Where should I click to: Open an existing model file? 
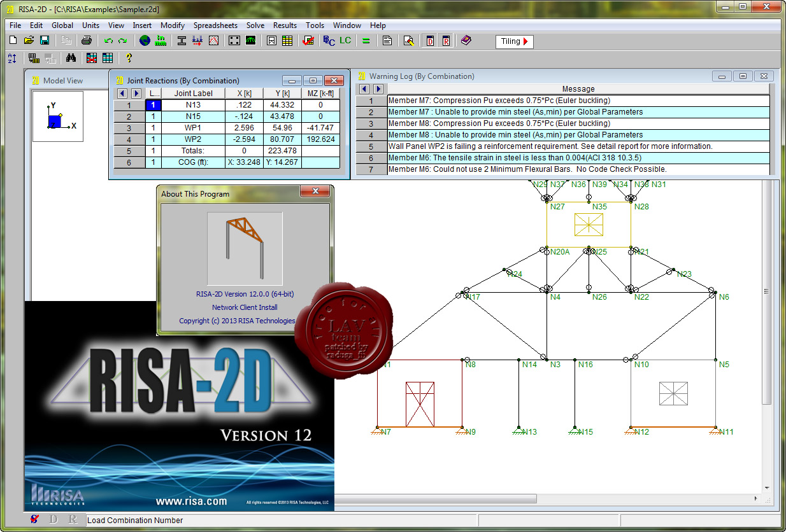pos(29,41)
